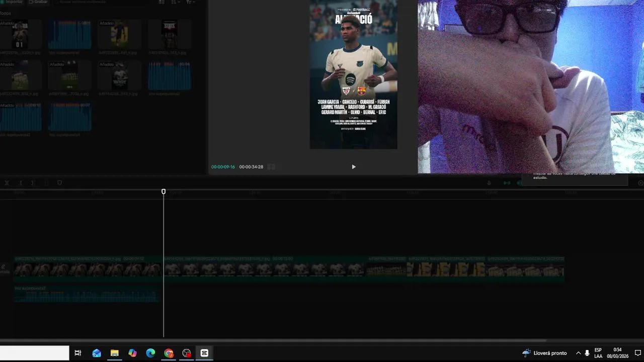This screenshot has width=644, height=362.
Task: Expand the system tray hidden icons
Action: pos(578,353)
